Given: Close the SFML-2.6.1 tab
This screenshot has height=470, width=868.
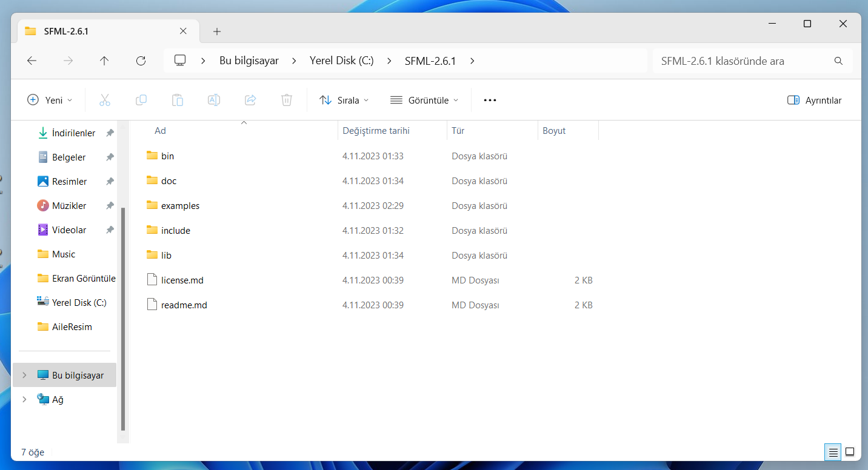Looking at the screenshot, I should coord(183,31).
